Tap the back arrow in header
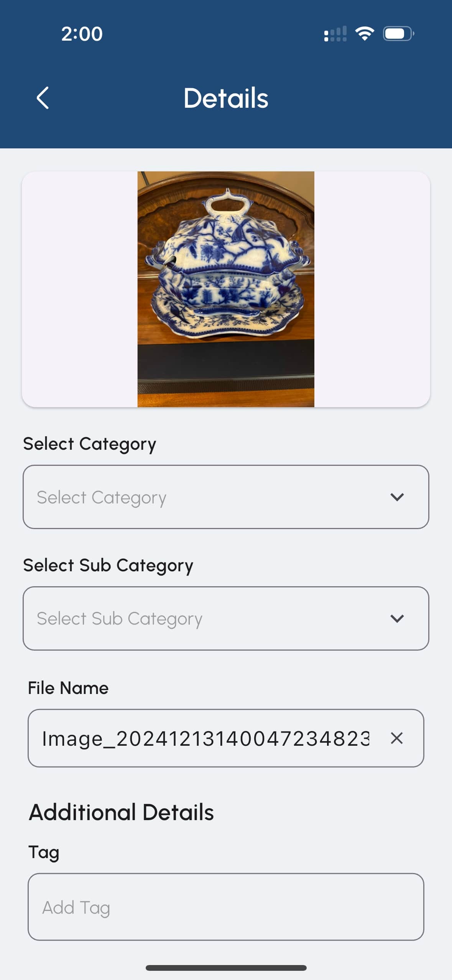This screenshot has height=980, width=452. (x=43, y=98)
